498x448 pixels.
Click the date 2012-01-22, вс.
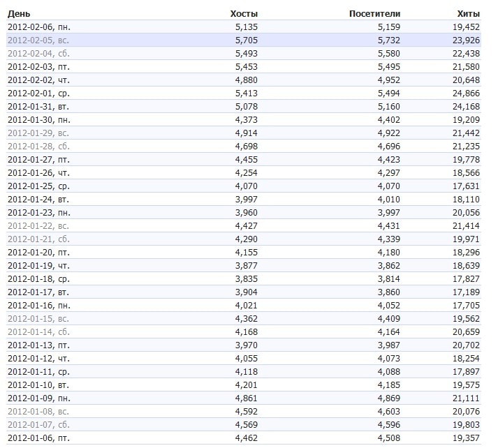(38, 225)
